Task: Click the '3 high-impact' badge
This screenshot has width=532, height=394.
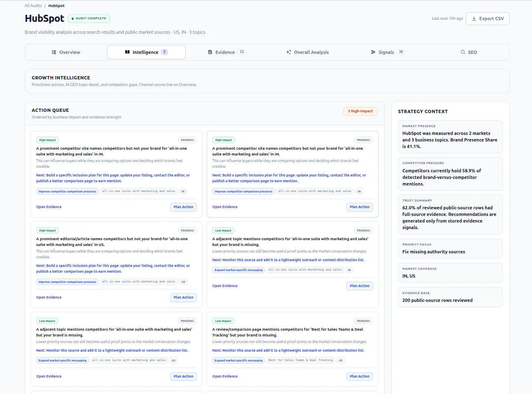Action: click(x=360, y=111)
